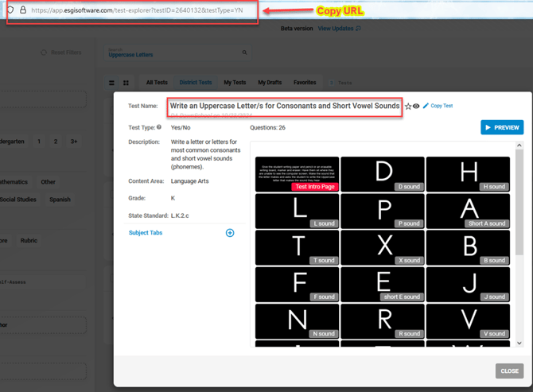Switch to list view icon
Viewport: 533px width, 392px height.
point(111,83)
